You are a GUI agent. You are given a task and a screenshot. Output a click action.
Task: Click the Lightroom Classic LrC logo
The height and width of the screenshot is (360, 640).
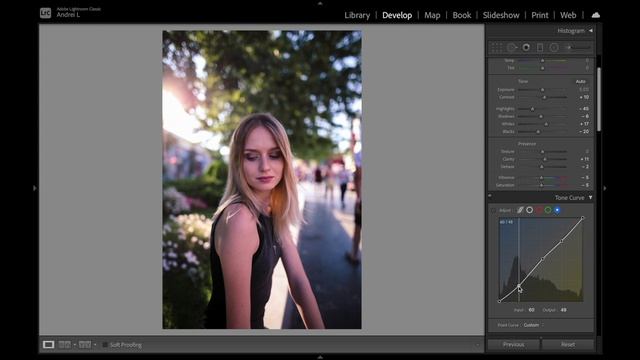click(45, 13)
